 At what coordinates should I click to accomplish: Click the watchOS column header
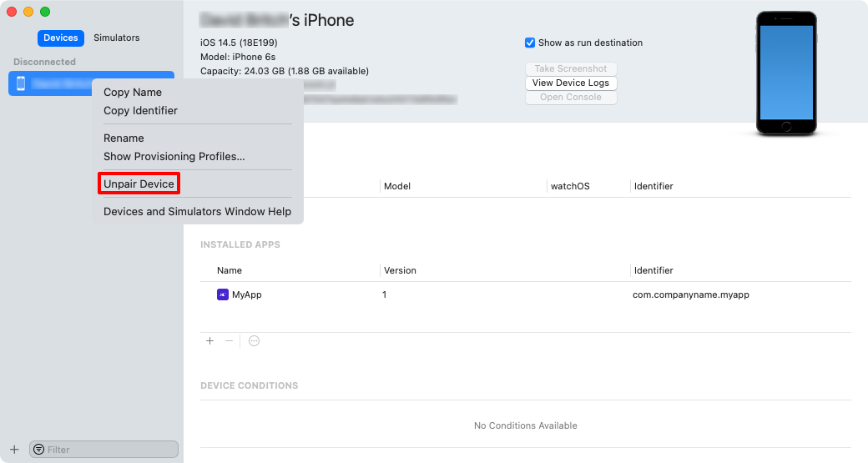point(570,186)
